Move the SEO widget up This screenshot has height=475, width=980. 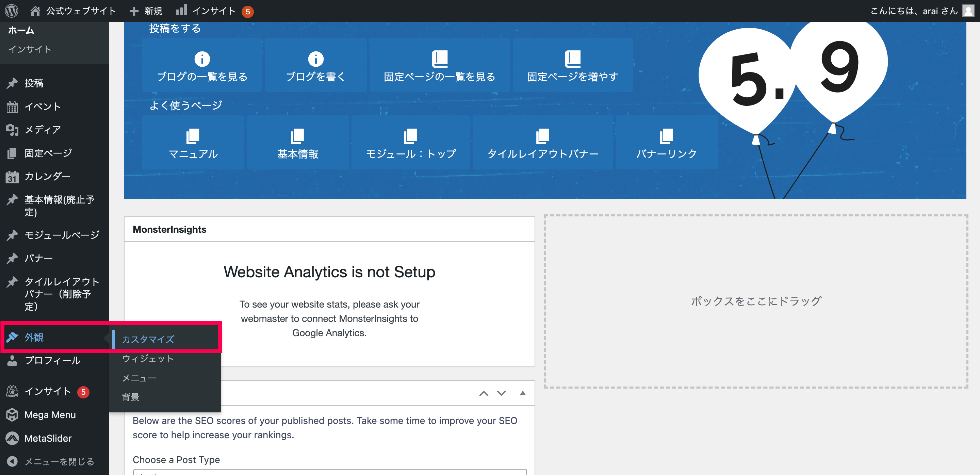pyautogui.click(x=484, y=393)
